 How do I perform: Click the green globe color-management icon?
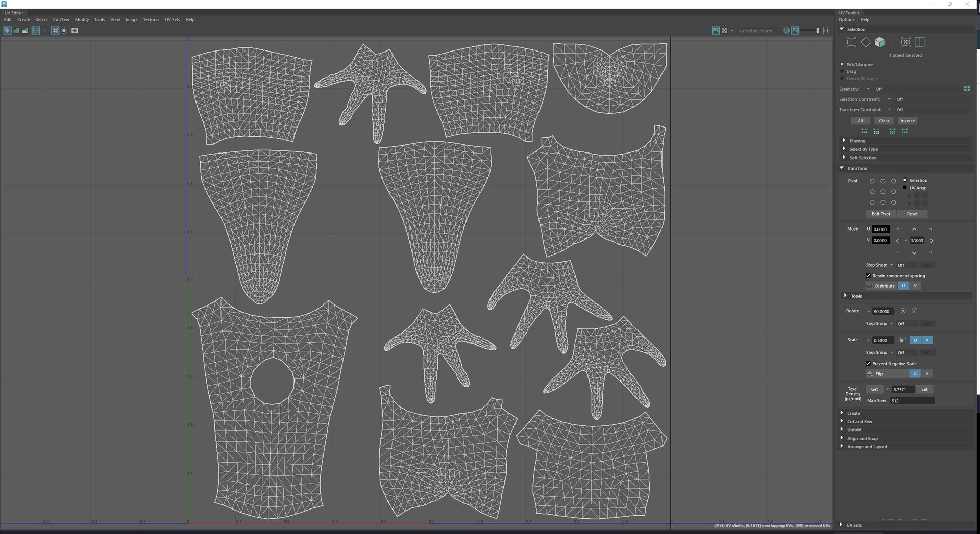click(786, 31)
